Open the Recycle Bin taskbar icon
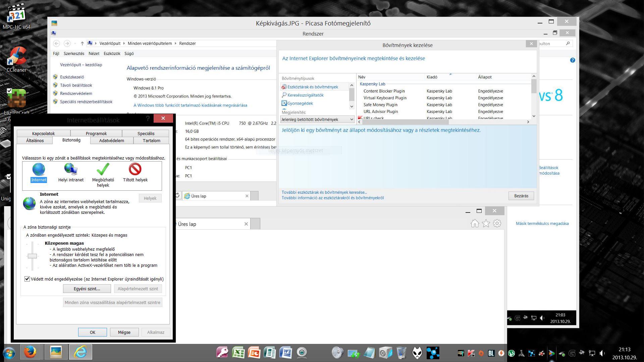This screenshot has height=362, width=644. [x=401, y=353]
